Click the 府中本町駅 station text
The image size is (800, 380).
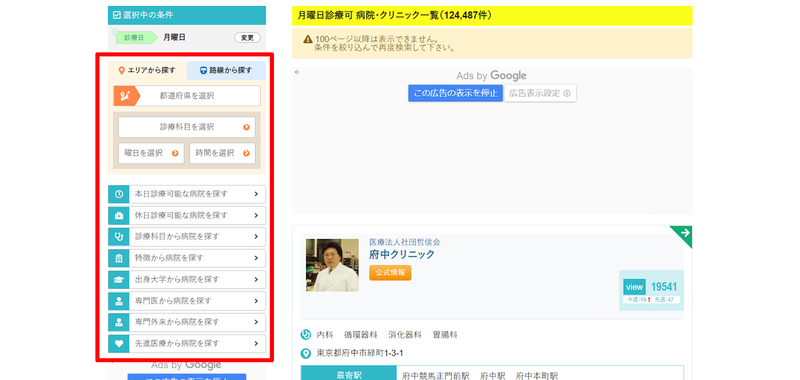(537, 376)
